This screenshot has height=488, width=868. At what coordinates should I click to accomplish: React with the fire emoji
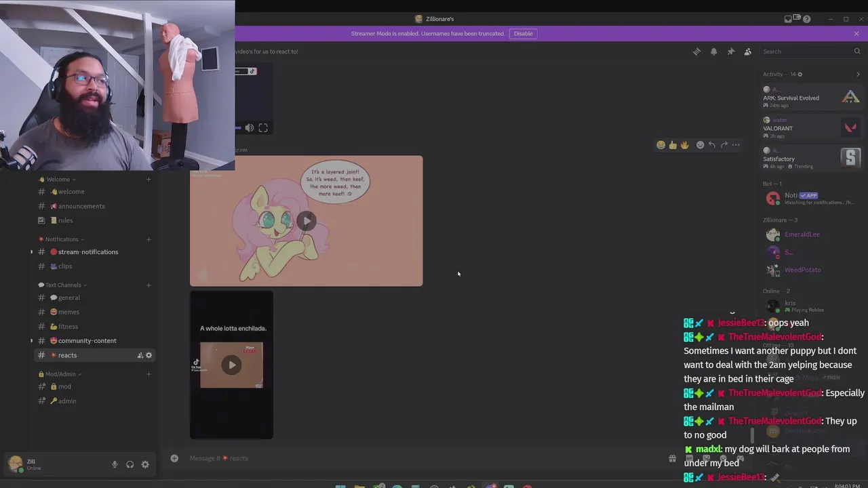pos(685,144)
